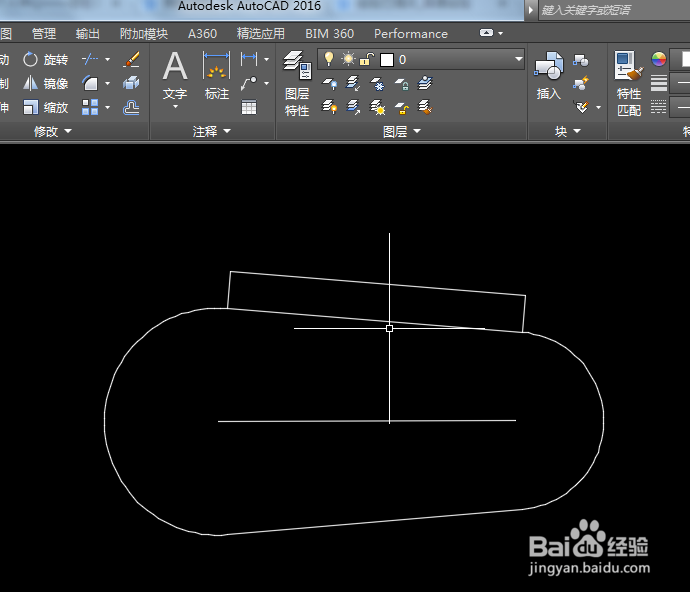Image resolution: width=690 pixels, height=592 pixels.
Task: Click Thaw All Layers icon
Action: point(377,107)
